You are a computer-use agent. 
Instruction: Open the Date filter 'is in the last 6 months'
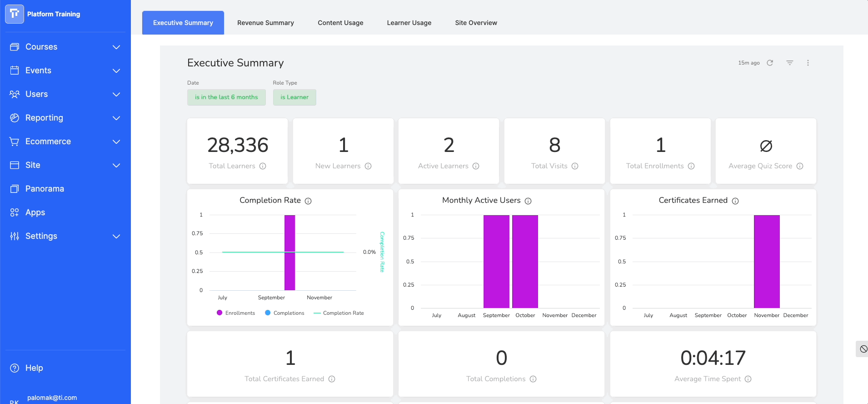[226, 97]
